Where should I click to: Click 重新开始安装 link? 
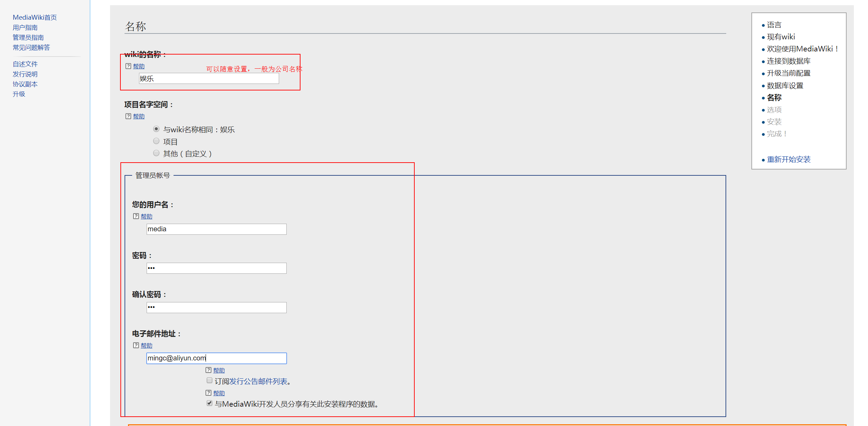pos(789,159)
